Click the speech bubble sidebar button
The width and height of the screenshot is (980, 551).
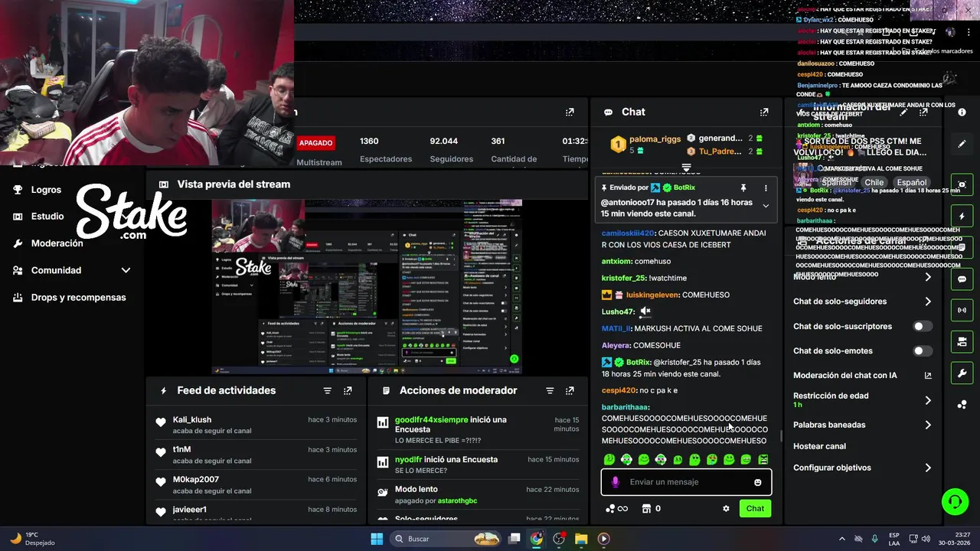(962, 279)
